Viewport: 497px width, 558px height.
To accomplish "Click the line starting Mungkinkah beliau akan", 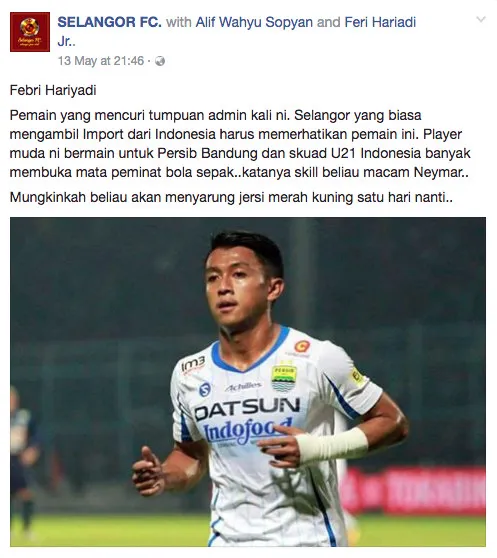I will [231, 197].
